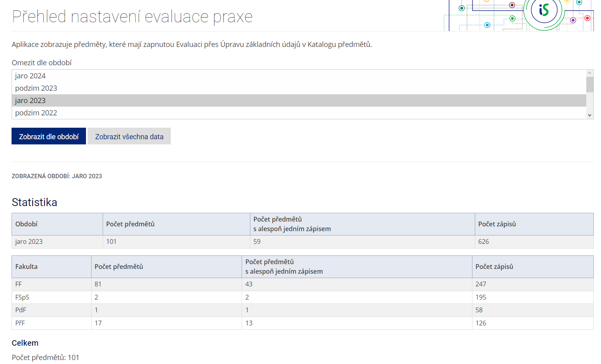Click the Fakulta column header
The width and height of the screenshot is (601, 364).
(52, 267)
